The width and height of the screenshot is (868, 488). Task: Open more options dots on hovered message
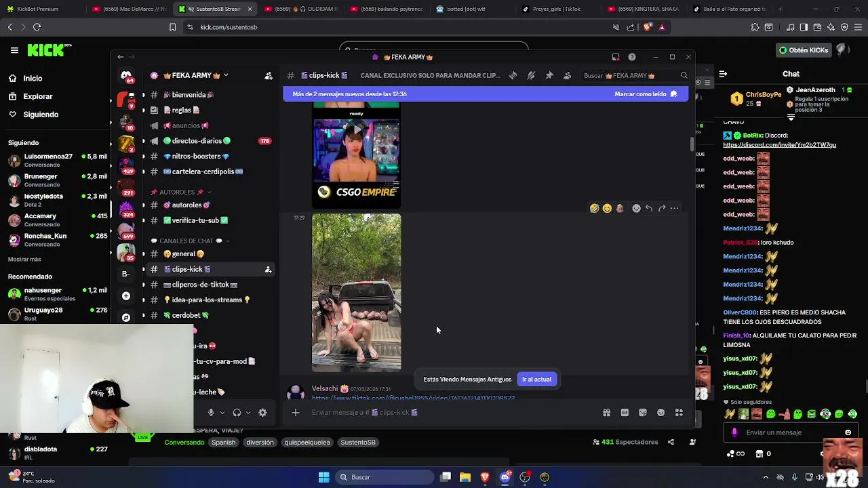pyautogui.click(x=674, y=208)
